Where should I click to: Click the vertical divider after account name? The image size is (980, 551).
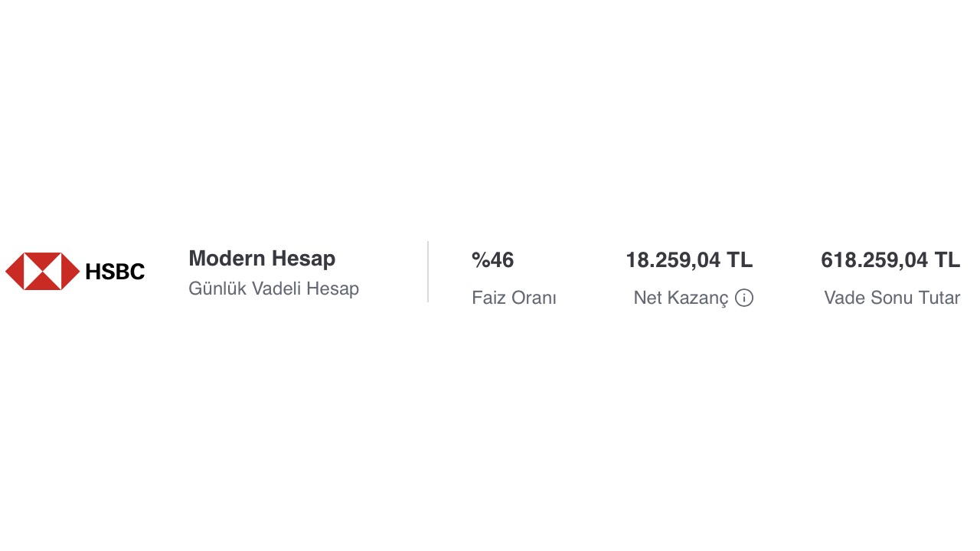click(428, 272)
